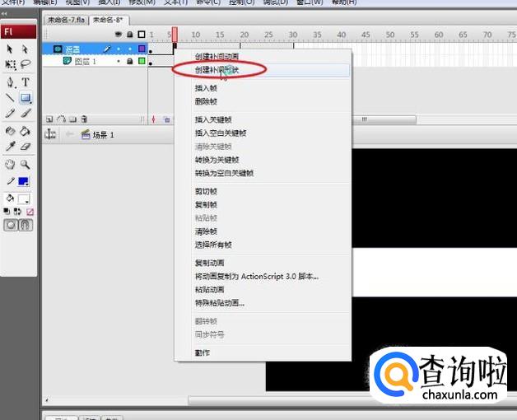Toggle Object Drawing mode button
517x420 pixels.
(x=11, y=225)
